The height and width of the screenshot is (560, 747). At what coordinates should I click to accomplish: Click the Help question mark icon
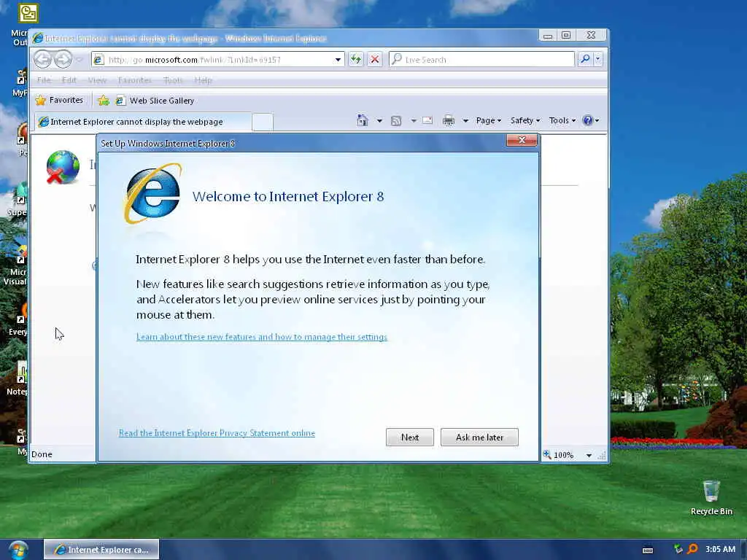pos(588,120)
